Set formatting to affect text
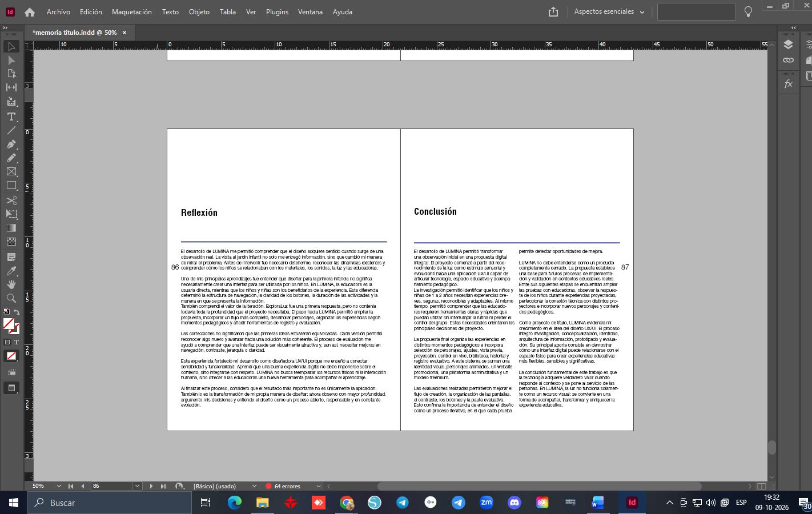Viewport: 812px width, 514px height. click(x=17, y=342)
